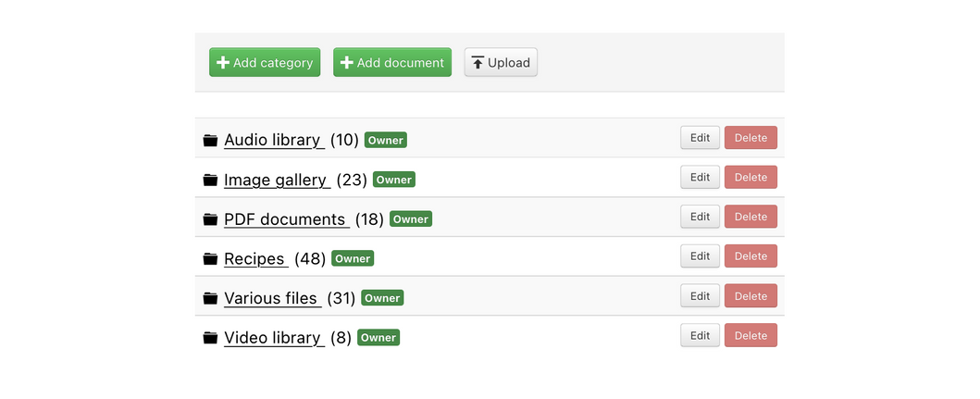Delete the Video library category

[751, 335]
